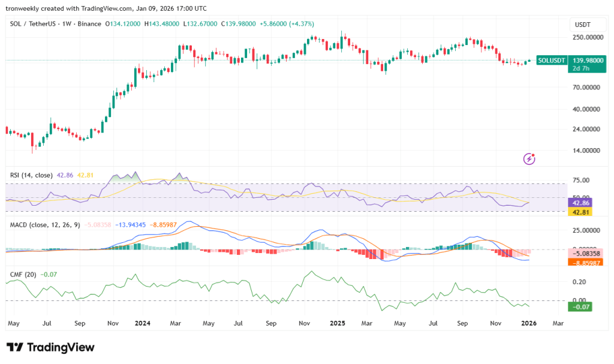Click the 40.00000 price axis label

click(588, 109)
